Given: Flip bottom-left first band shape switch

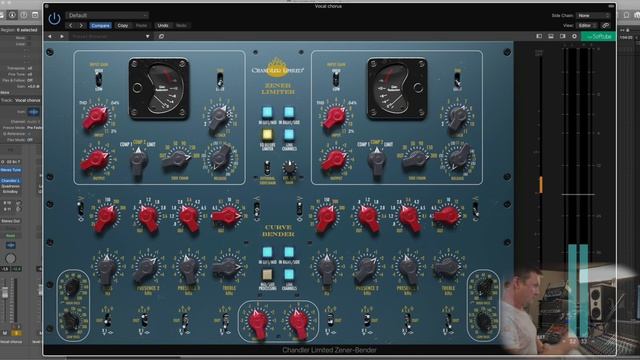Looking at the screenshot, I should 107,320.
